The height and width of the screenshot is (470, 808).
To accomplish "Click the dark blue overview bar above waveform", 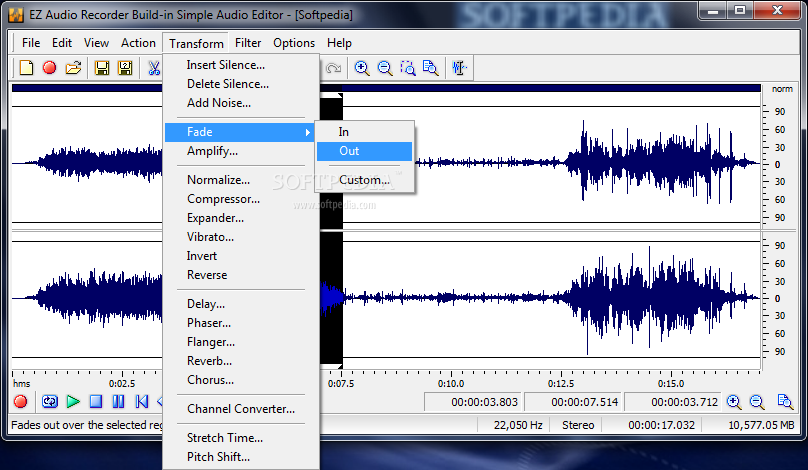I will click(386, 88).
